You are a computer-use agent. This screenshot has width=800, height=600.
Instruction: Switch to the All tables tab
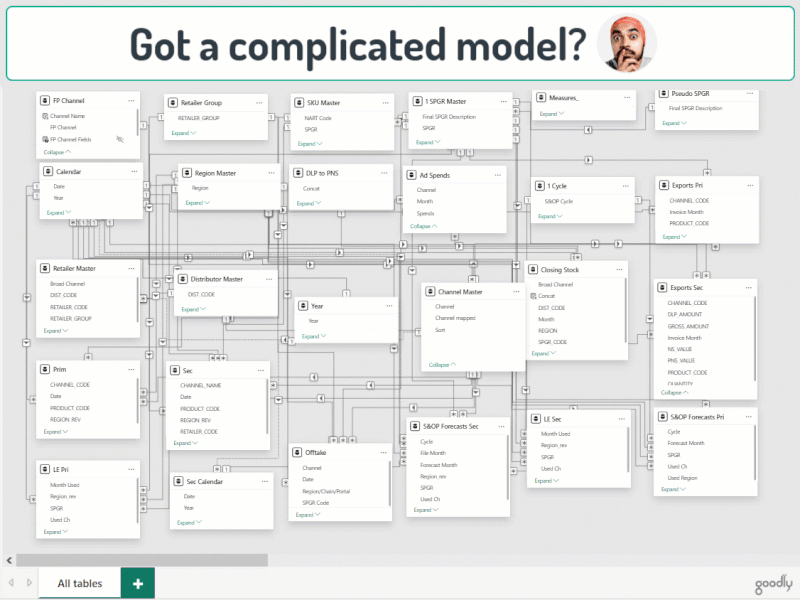point(79,583)
